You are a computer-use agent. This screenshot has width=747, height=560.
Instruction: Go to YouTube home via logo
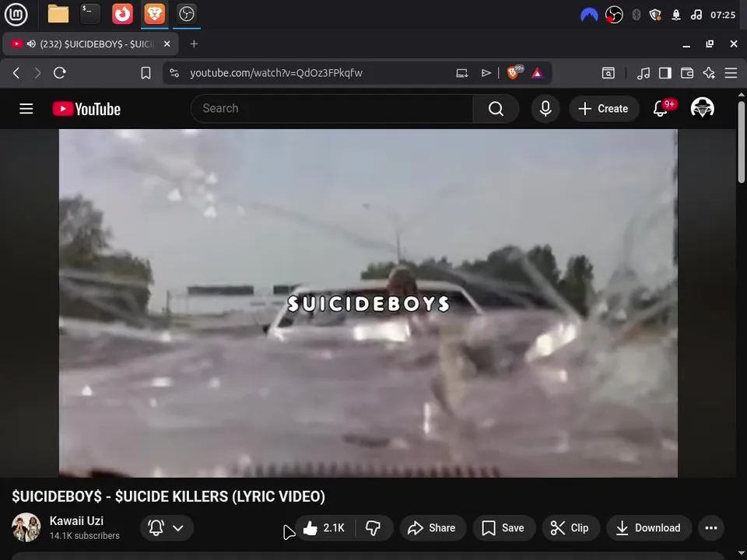(86, 109)
